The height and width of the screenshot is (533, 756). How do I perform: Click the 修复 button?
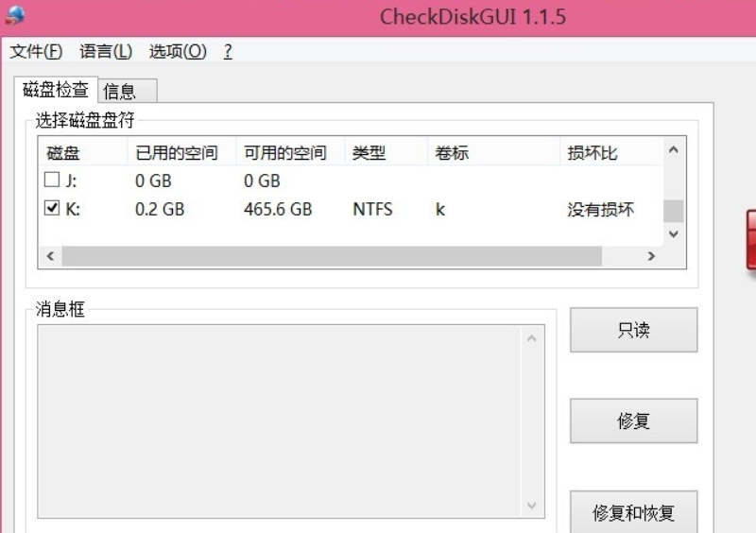click(633, 421)
